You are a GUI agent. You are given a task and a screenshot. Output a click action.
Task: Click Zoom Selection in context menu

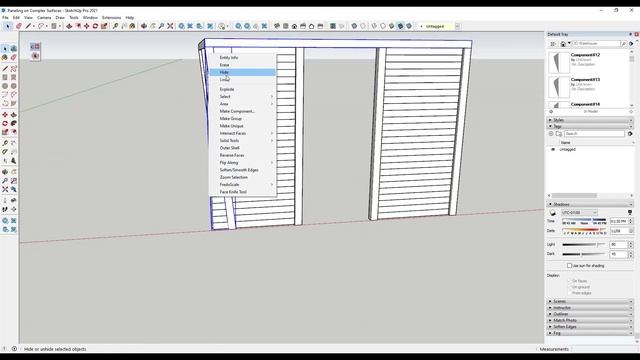[x=242, y=177]
